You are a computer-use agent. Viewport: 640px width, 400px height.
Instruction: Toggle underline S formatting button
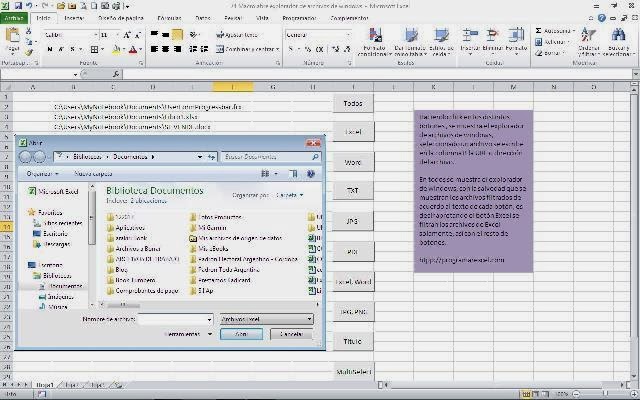pos(72,49)
